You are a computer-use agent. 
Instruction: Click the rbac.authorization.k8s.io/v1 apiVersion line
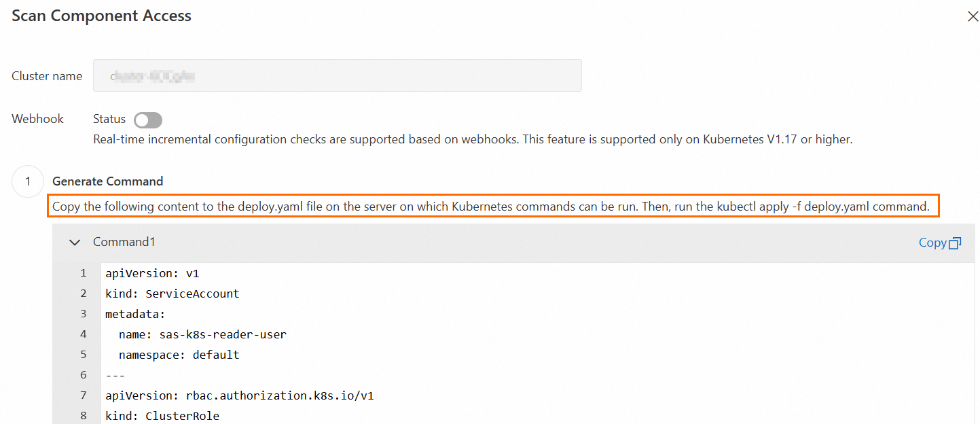tap(240, 395)
